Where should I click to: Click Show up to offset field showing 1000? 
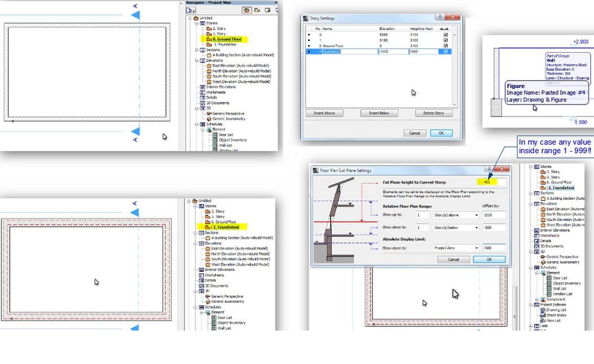tap(494, 215)
